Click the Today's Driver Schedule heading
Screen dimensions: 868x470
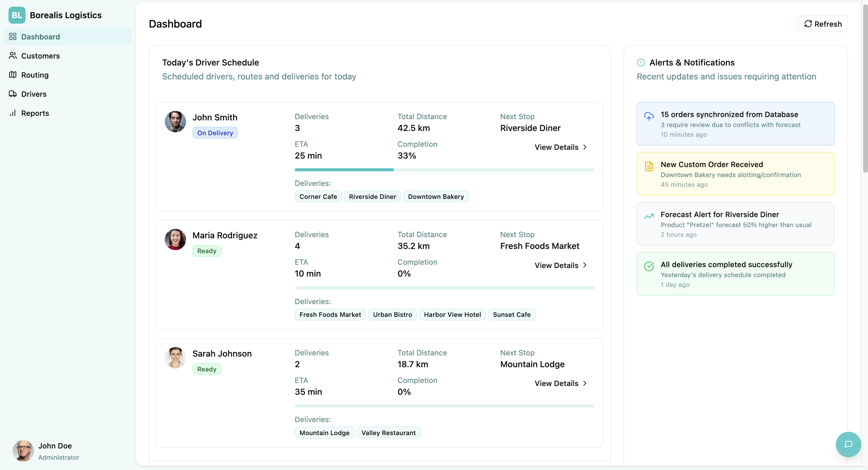pos(210,63)
